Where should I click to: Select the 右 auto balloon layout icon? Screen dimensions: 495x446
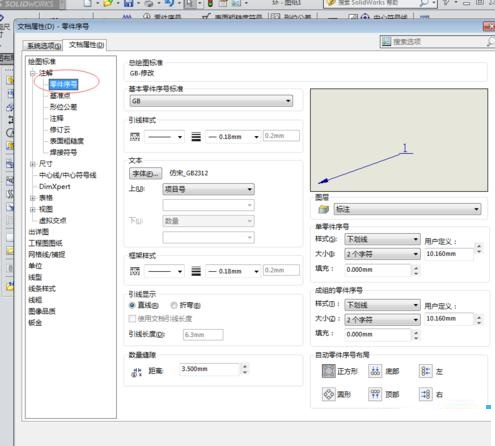coord(426,394)
